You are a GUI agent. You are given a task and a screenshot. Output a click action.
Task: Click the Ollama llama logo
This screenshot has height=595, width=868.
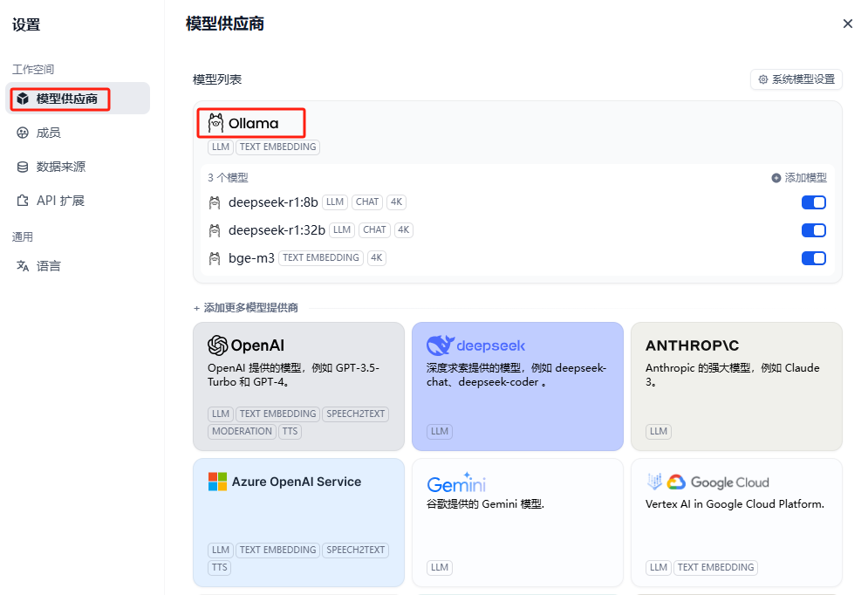(x=215, y=123)
